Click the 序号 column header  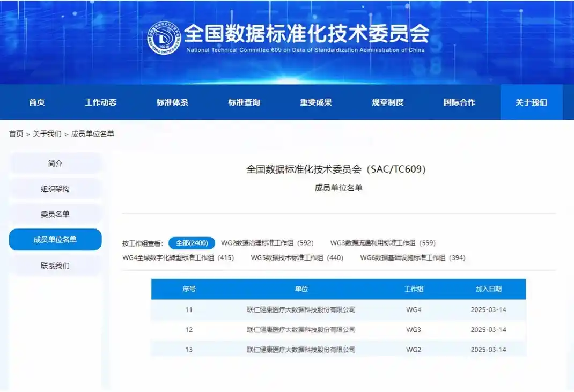coord(189,289)
